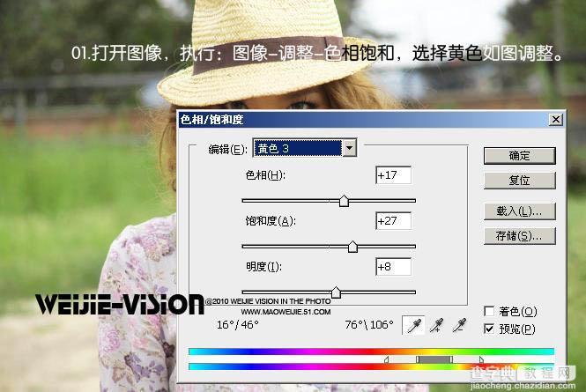This screenshot has width=586, height=392.
Task: Click the lower rainbow color strip
Action: tap(371, 367)
